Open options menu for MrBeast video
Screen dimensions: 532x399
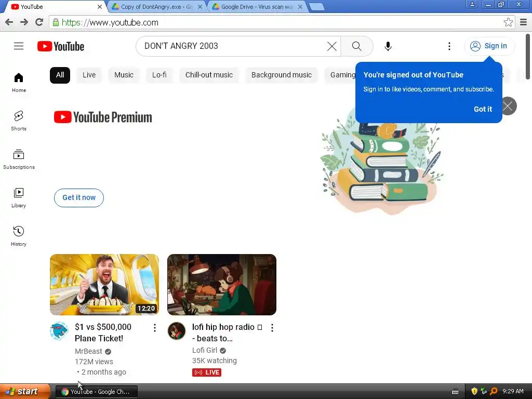click(x=155, y=328)
